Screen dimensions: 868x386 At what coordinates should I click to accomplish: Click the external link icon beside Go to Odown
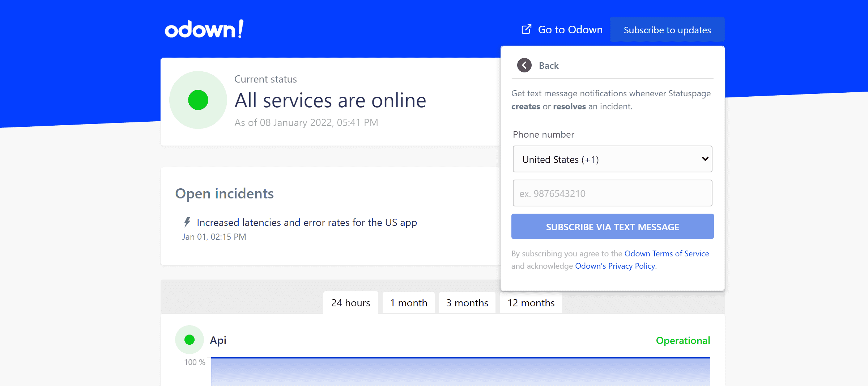point(526,29)
